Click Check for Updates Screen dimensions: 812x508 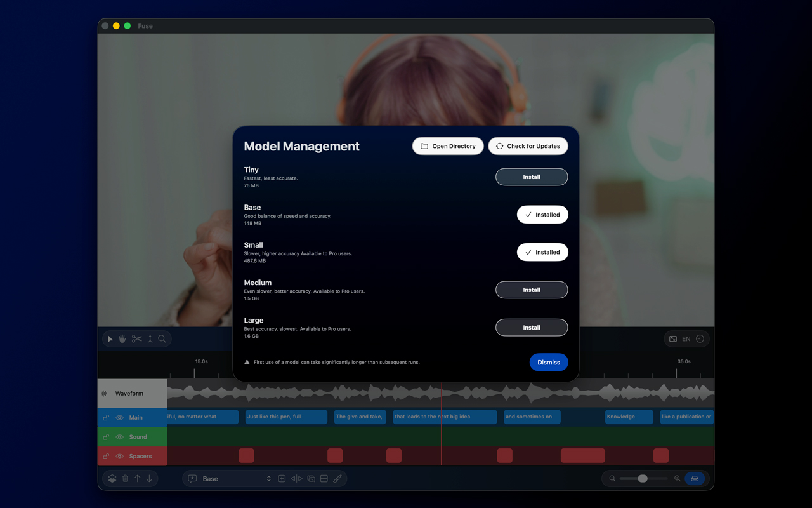coord(528,146)
